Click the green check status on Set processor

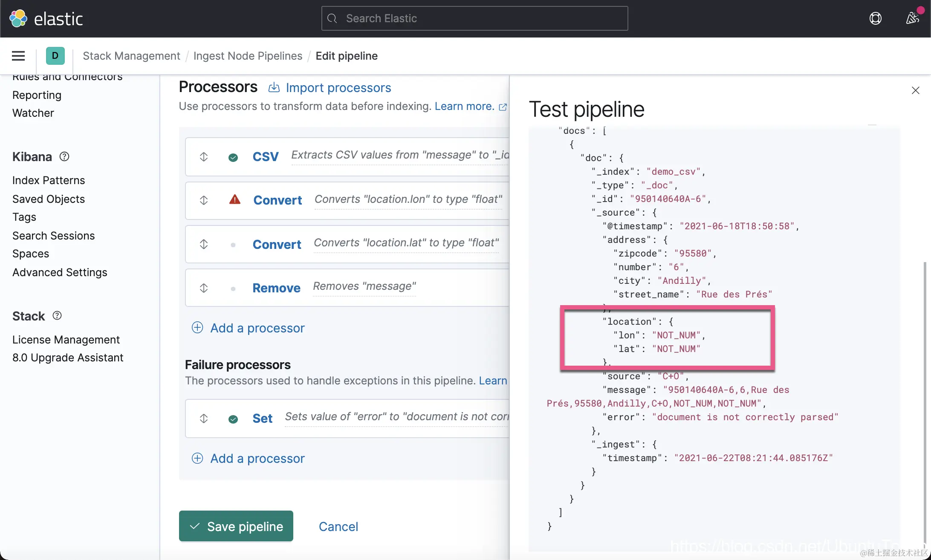[x=233, y=419]
